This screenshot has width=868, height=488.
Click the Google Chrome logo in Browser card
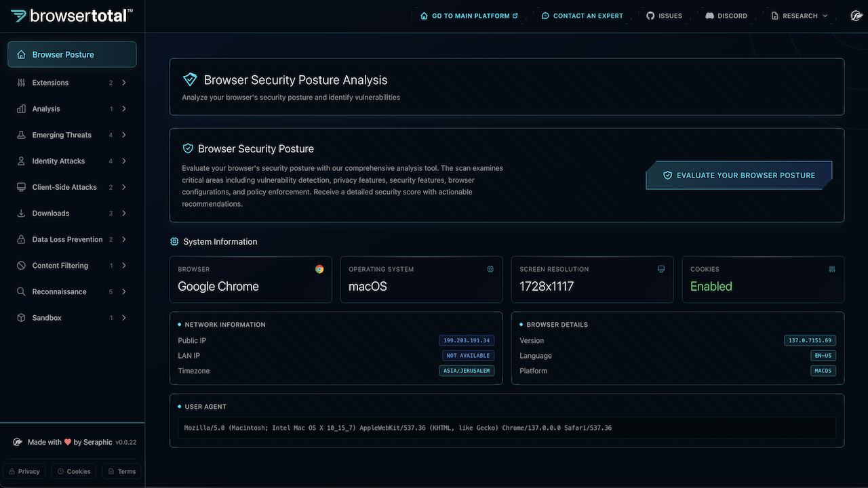319,269
